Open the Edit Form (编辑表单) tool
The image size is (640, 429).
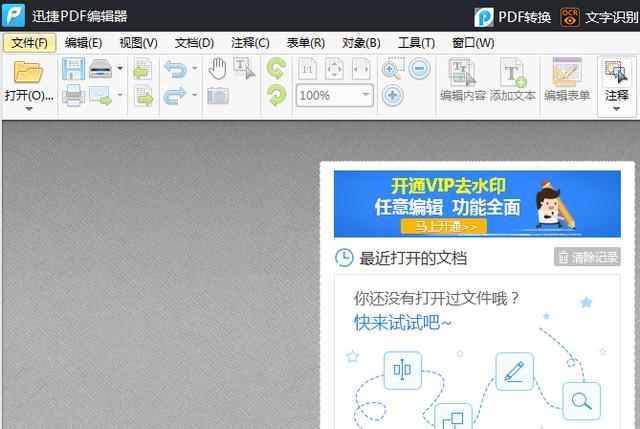(567, 80)
